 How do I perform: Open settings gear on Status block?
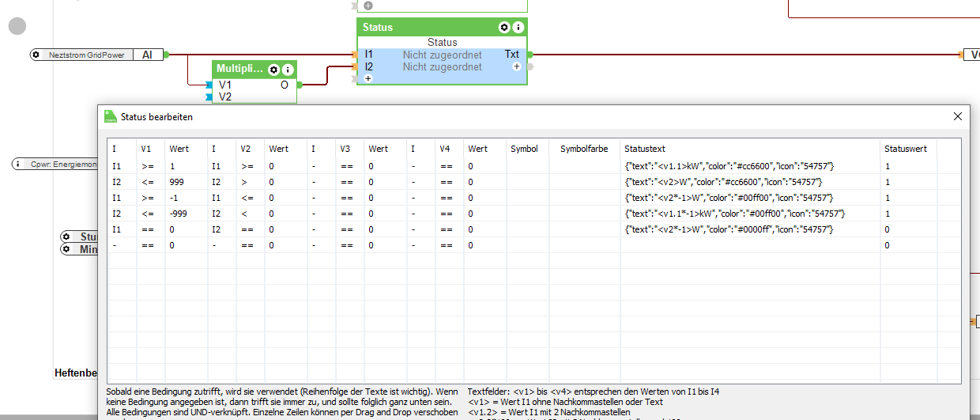click(504, 27)
